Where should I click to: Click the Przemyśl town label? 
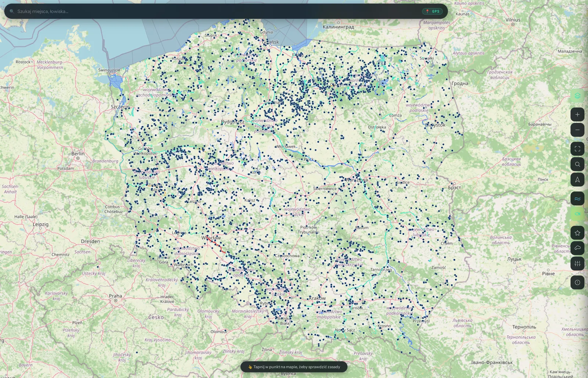click(x=421, y=321)
